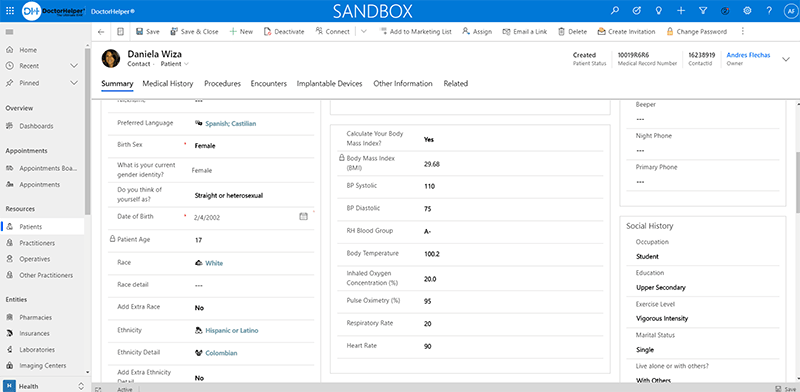Open the Date of Birth calendar picker
Image resolution: width=800 pixels, height=392 pixels.
click(304, 216)
